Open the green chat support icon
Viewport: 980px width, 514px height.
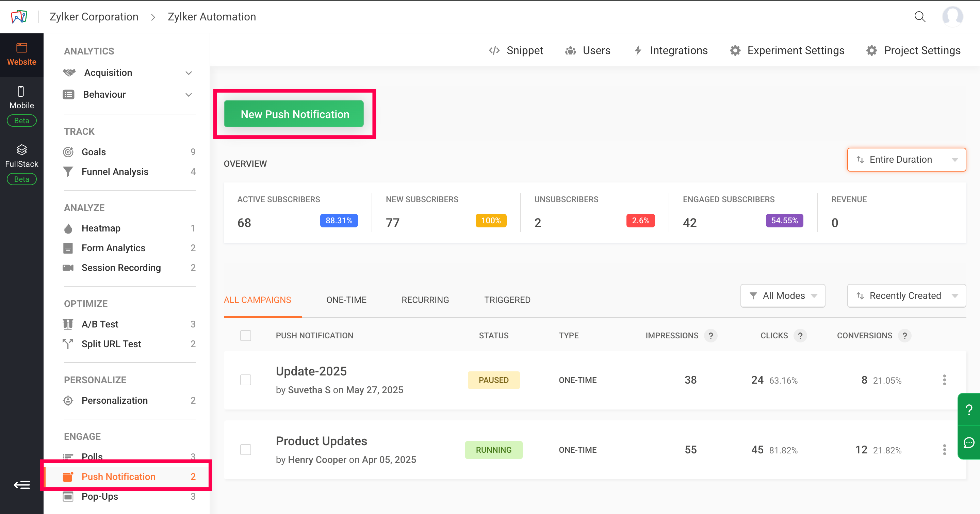(x=968, y=443)
